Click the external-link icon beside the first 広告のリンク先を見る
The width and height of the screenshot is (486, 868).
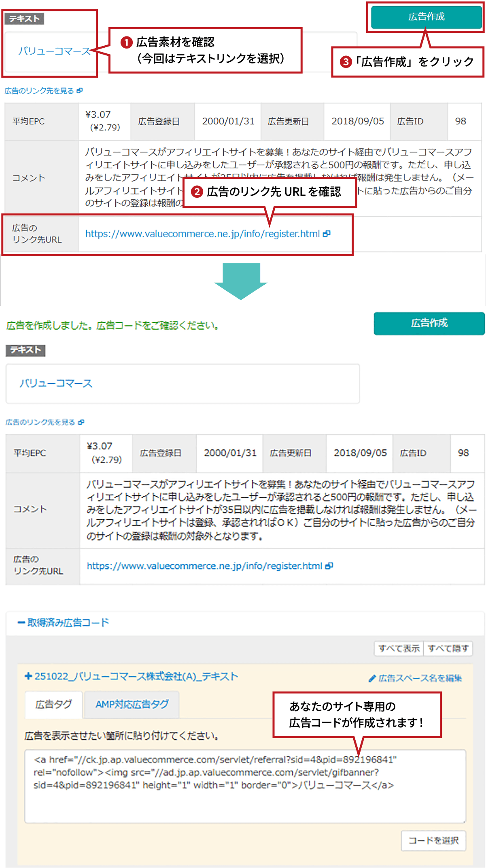coord(80,91)
